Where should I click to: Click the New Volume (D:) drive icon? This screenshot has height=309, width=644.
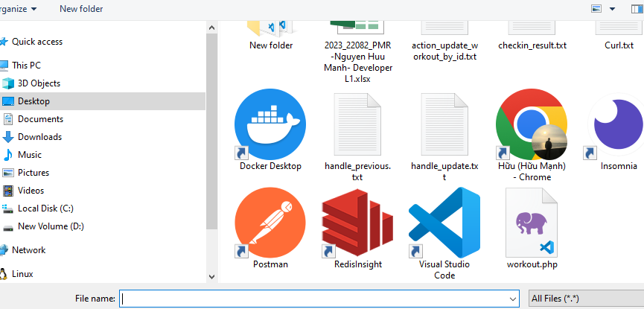tap(8, 227)
